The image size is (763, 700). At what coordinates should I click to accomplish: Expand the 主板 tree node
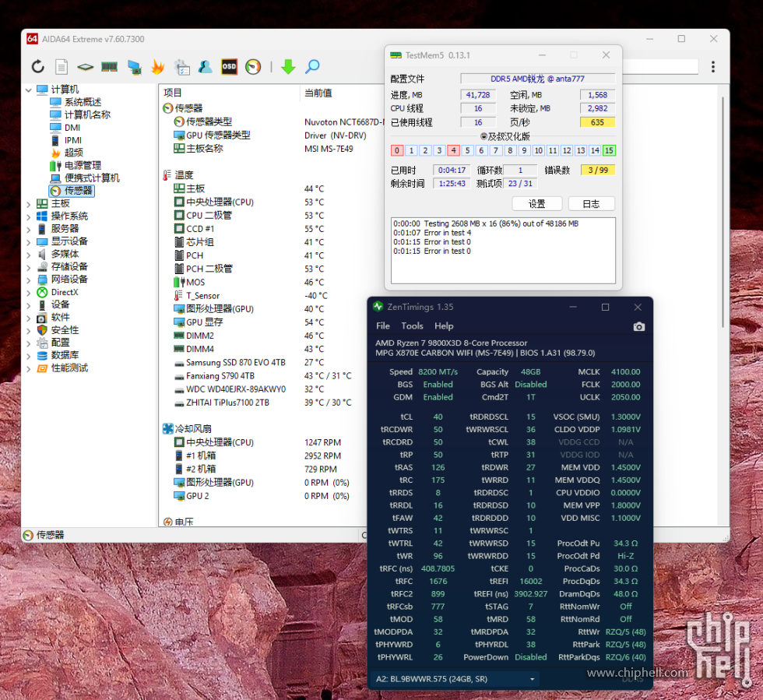[29, 205]
